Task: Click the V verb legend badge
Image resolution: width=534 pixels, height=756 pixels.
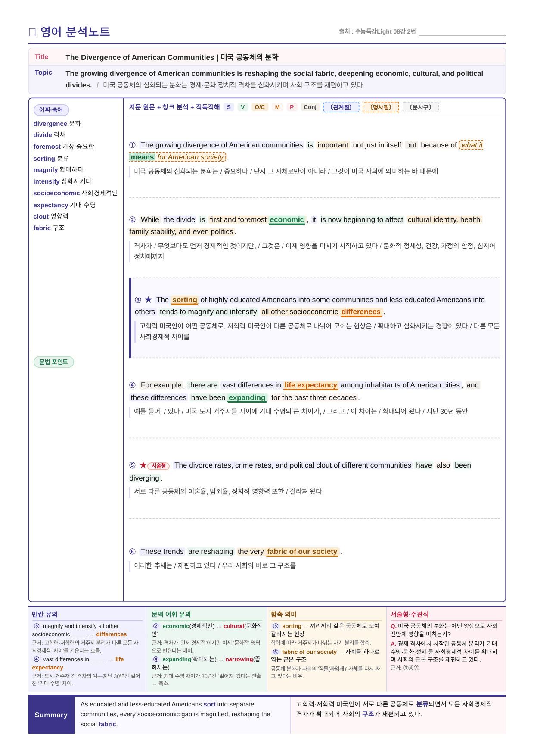Action: pyautogui.click(x=243, y=107)
